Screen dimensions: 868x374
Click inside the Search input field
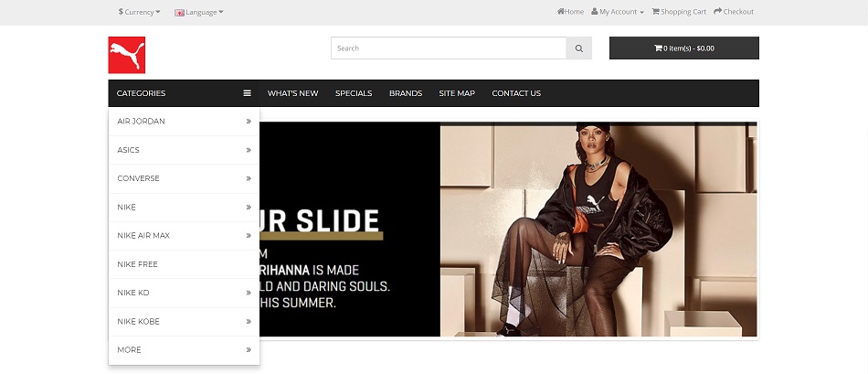tap(449, 48)
